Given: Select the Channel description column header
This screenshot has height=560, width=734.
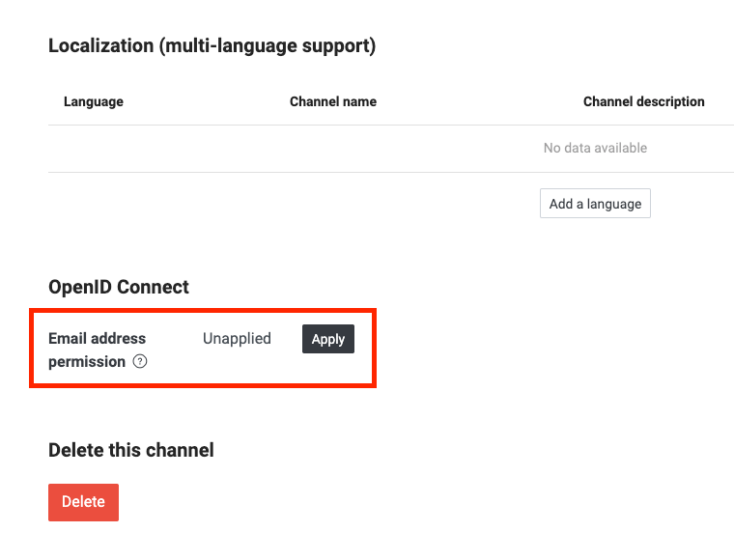Looking at the screenshot, I should pyautogui.click(x=643, y=101).
